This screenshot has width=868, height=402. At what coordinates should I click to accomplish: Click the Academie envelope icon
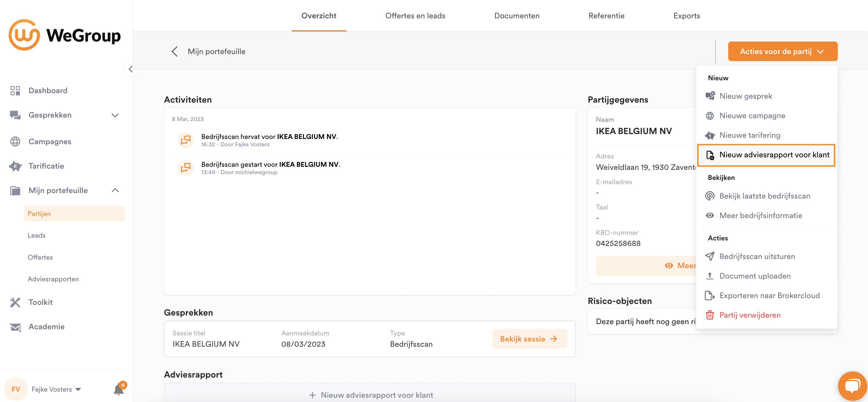click(x=15, y=327)
